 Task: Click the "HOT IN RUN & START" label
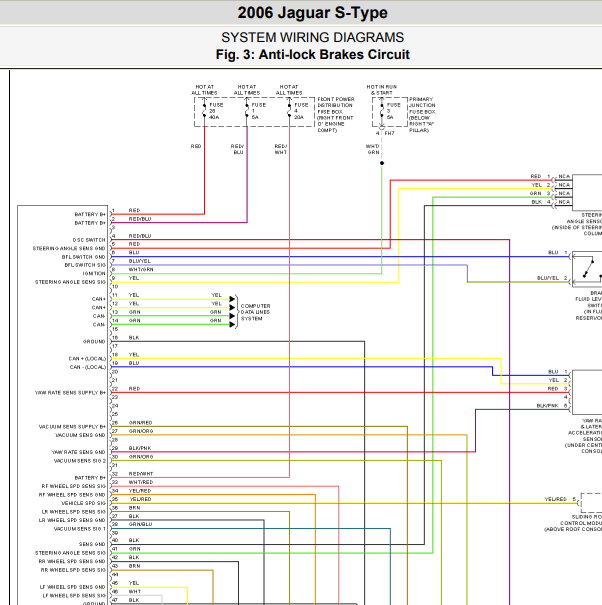382,90
